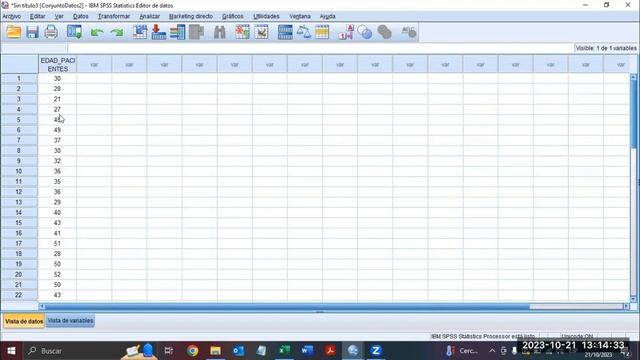Open the Ver menu
640x360 pixels.
pos(59,16)
